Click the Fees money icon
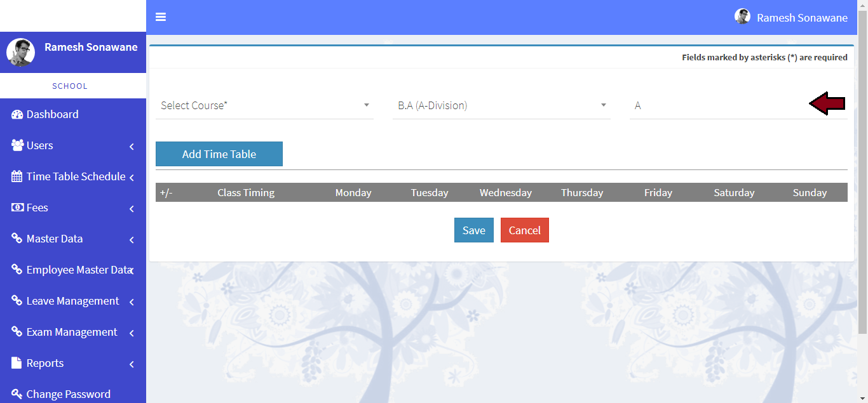The image size is (868, 403). click(x=17, y=208)
